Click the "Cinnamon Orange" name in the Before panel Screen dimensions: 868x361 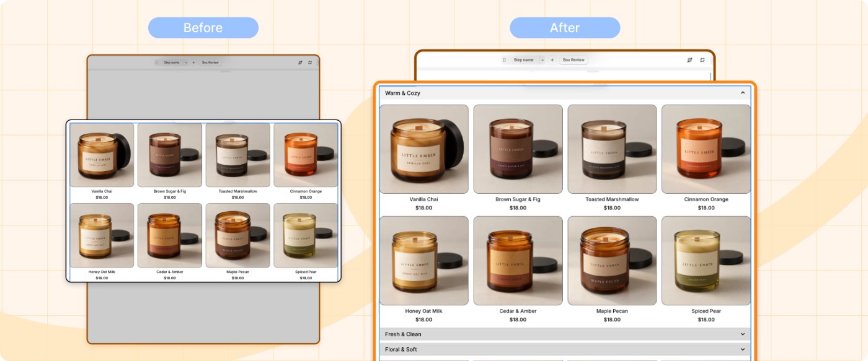click(x=306, y=191)
